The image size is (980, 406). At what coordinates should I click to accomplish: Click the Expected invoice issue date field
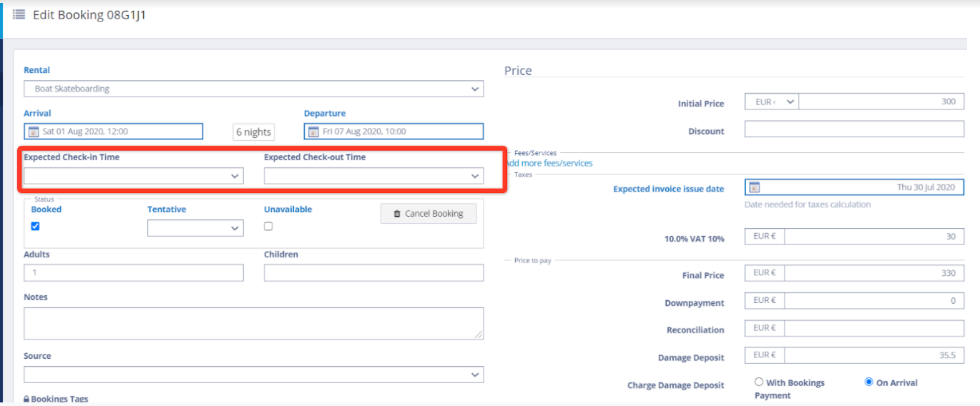[x=854, y=187]
